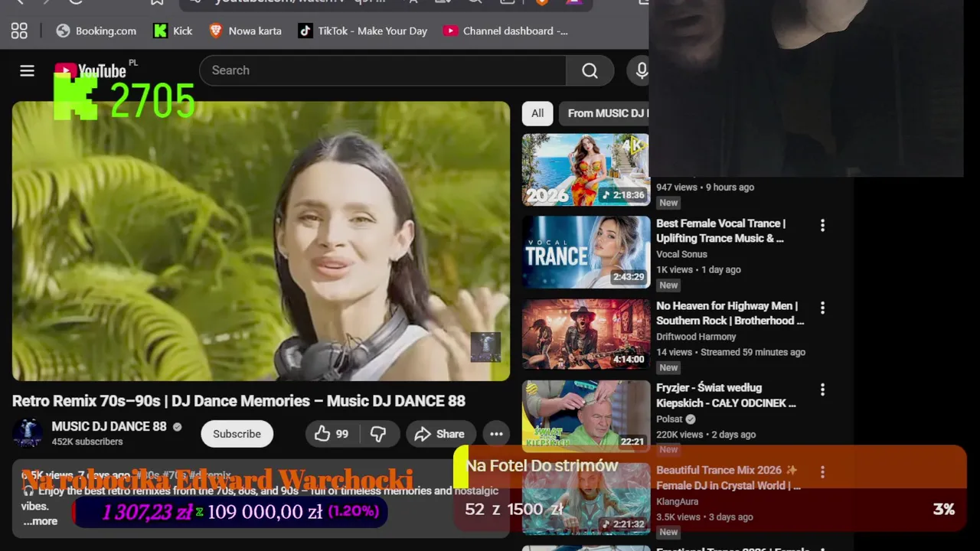980x551 pixels.
Task: Open the Nowa karta bookmark
Action: (245, 31)
